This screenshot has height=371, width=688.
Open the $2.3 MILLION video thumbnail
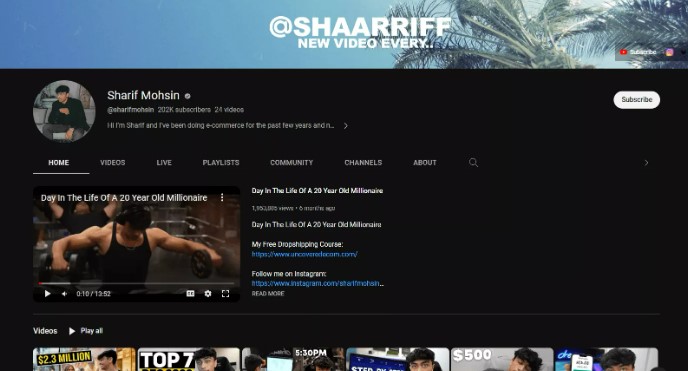[84, 360]
